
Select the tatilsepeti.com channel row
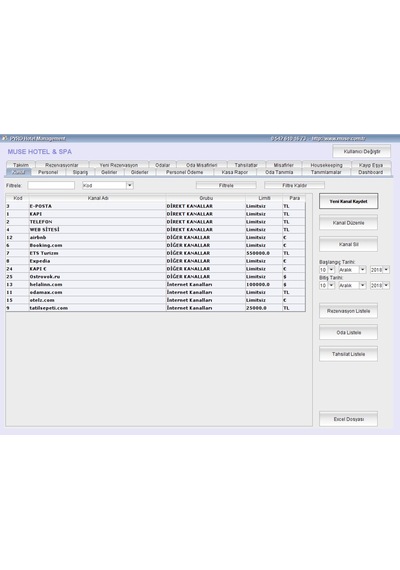pos(156,308)
